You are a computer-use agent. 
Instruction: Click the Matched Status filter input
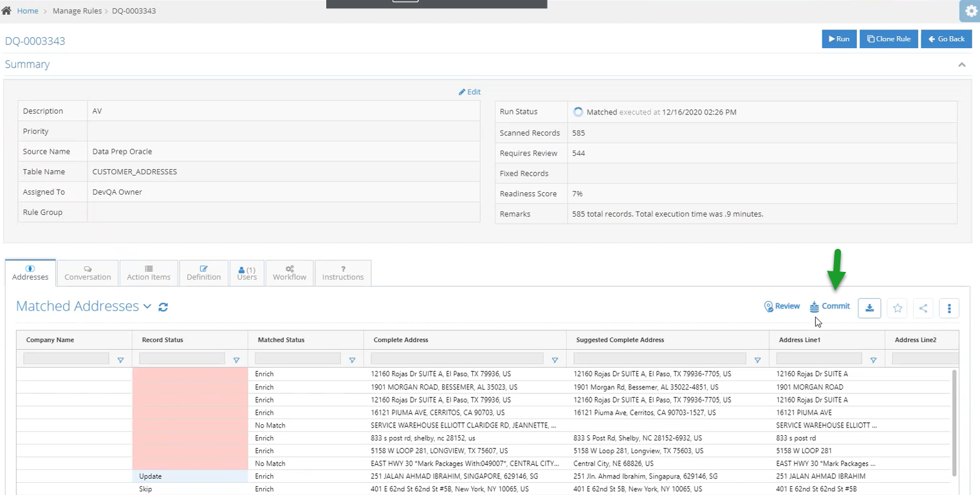coord(298,358)
